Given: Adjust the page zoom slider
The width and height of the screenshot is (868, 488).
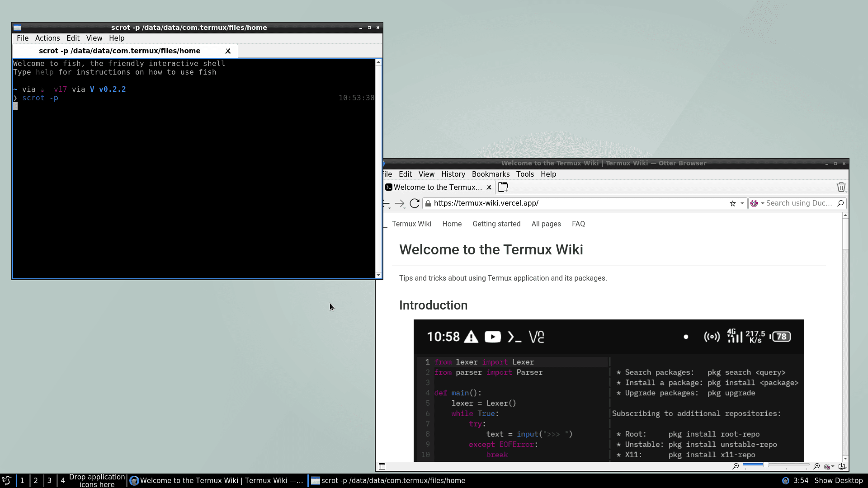Looking at the screenshot, I should [766, 465].
